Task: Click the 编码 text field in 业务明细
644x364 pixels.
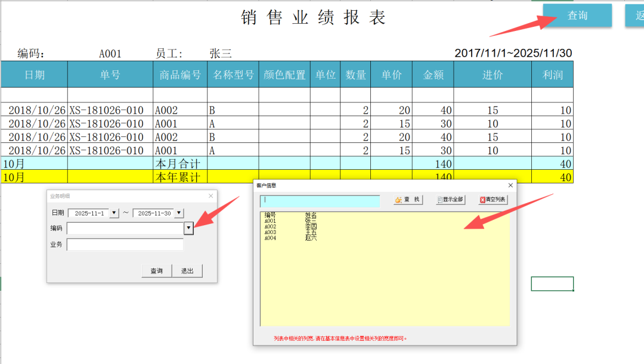Action: point(125,228)
